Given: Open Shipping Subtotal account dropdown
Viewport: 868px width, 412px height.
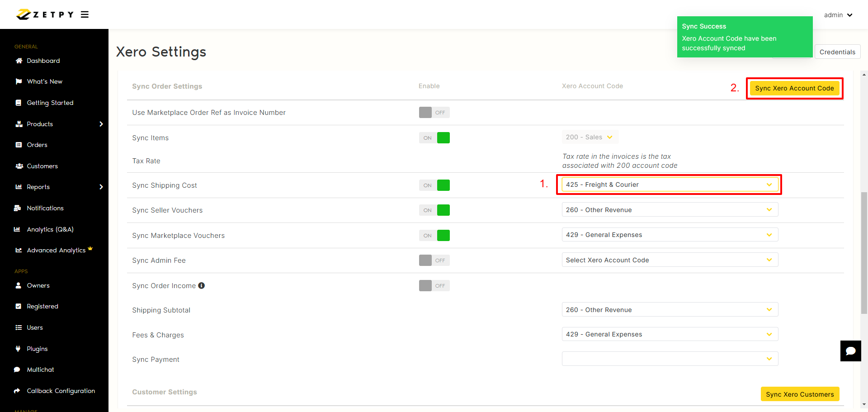Looking at the screenshot, I should click(x=670, y=310).
